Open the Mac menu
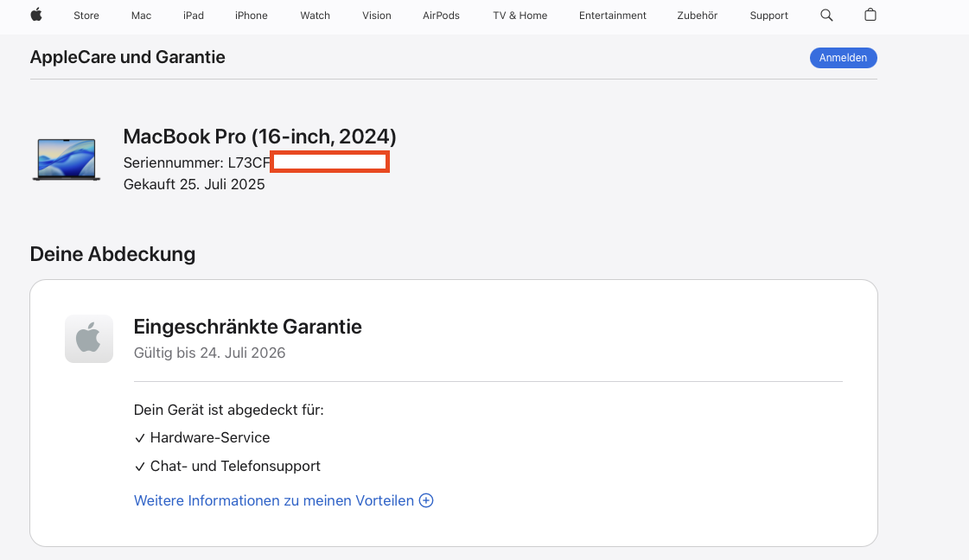This screenshot has height=560, width=969. click(x=141, y=16)
